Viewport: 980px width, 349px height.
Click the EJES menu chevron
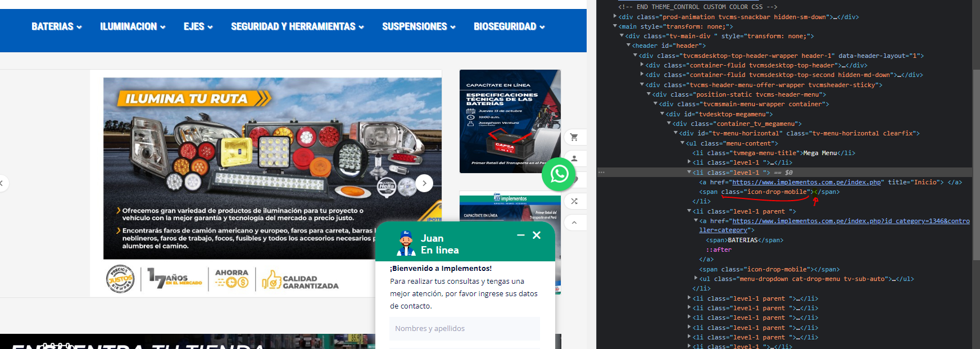coord(210,27)
